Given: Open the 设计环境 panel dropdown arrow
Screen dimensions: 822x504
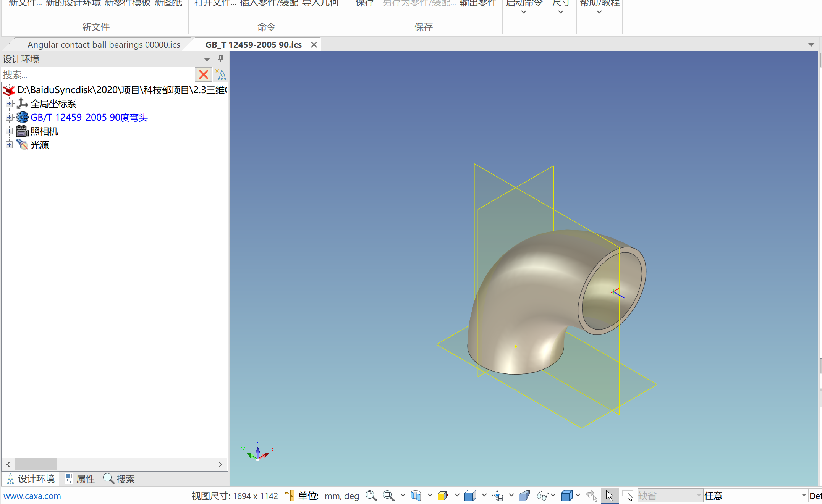Looking at the screenshot, I should [207, 59].
